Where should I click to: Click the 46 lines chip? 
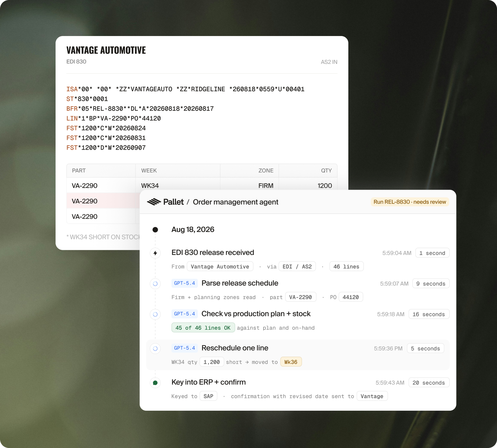click(346, 266)
